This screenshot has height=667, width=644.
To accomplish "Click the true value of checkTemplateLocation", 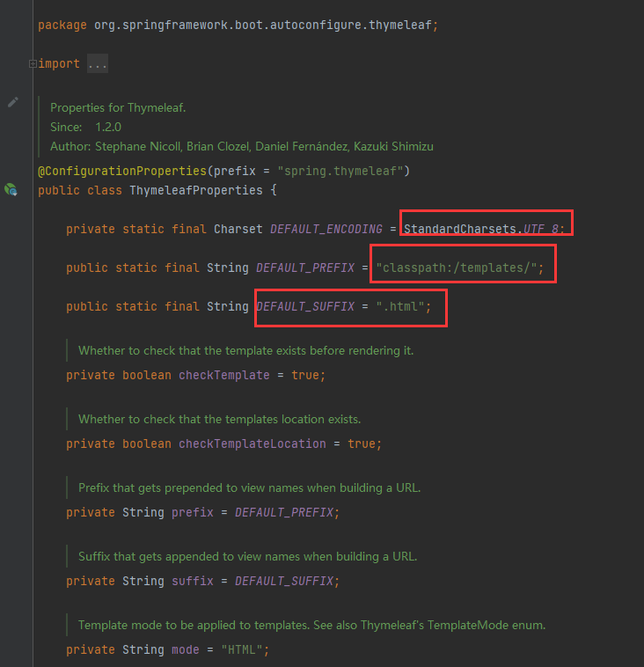I will point(362,443).
